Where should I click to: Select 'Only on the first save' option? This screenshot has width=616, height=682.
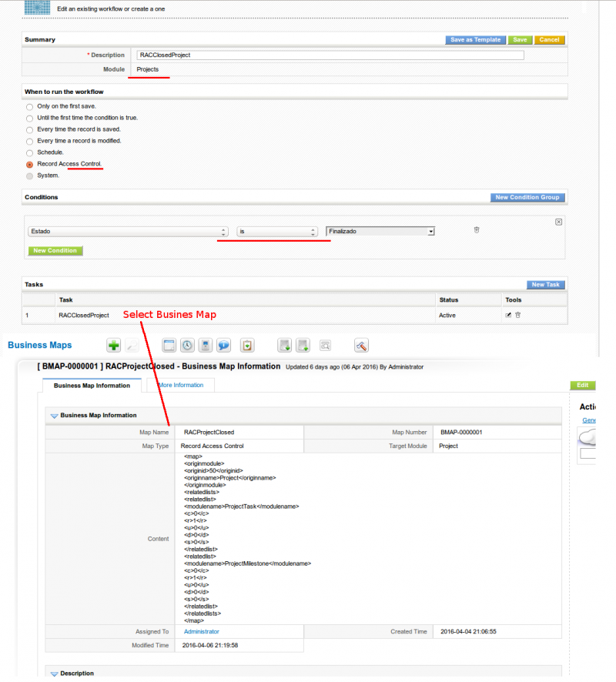(x=30, y=106)
